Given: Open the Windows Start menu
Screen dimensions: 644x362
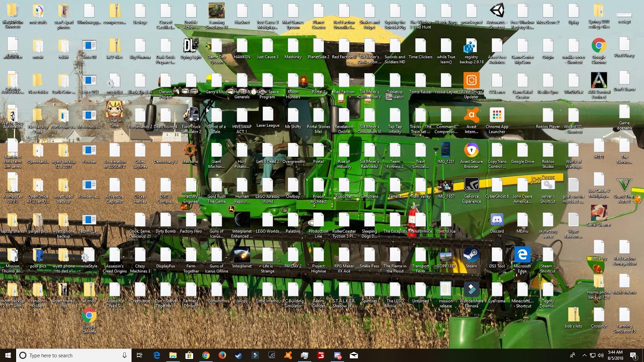Looking at the screenshot, I should click(x=8, y=355).
